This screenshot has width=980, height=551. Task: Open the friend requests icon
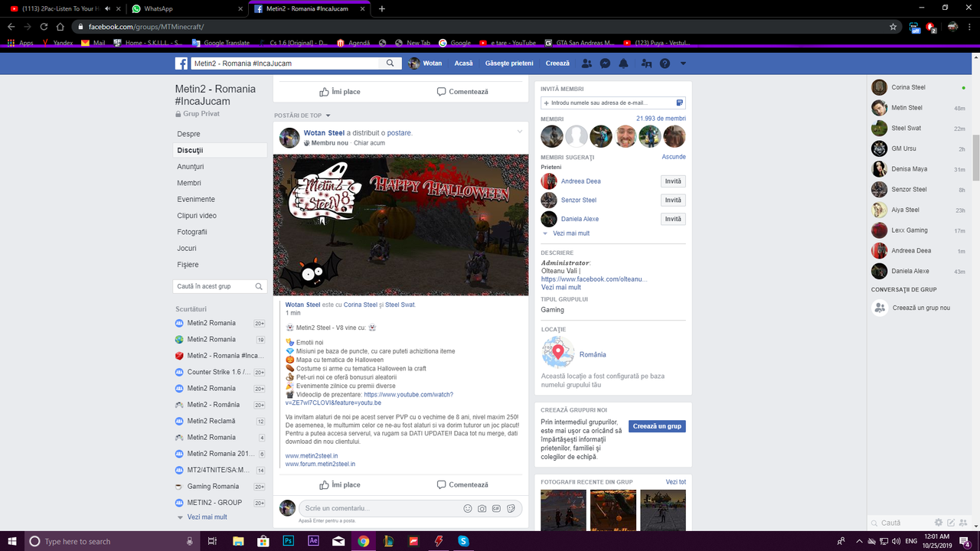click(x=586, y=64)
